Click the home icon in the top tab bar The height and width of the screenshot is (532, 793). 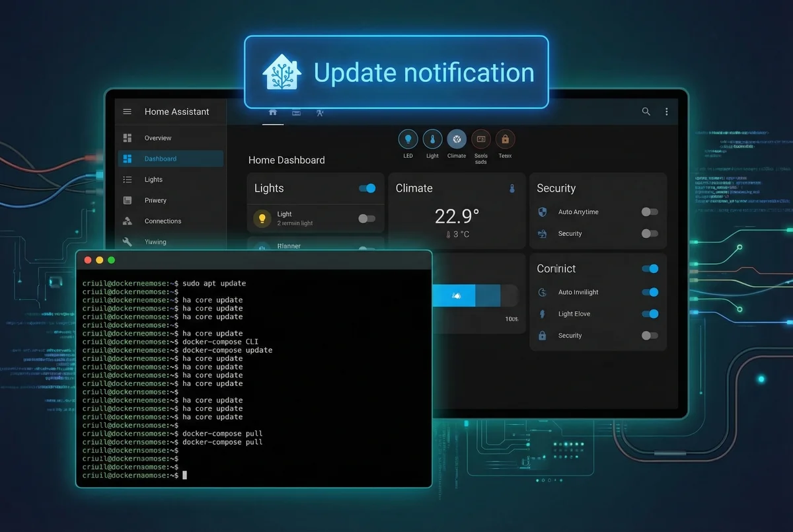coord(273,112)
